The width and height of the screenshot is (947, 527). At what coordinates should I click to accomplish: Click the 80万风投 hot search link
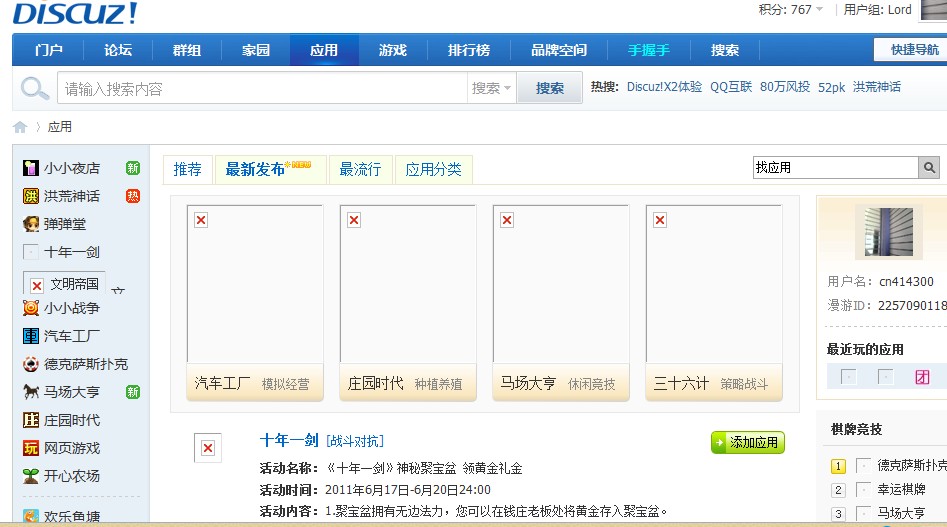click(x=785, y=87)
